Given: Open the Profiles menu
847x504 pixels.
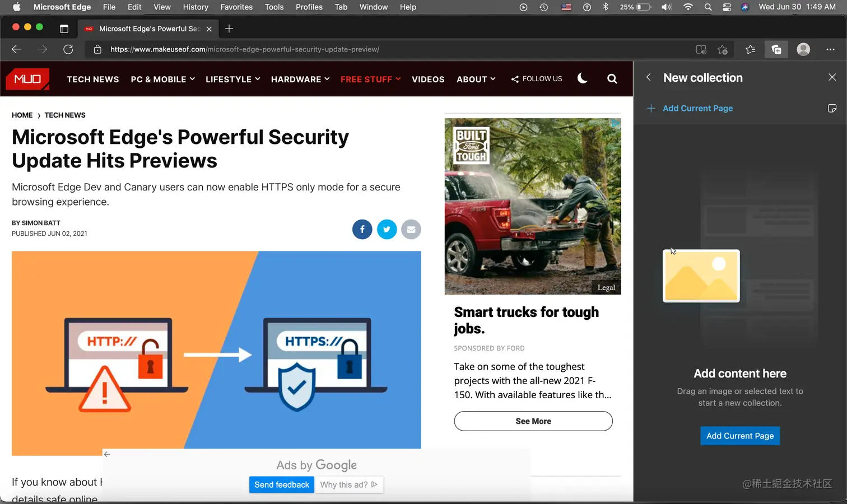Looking at the screenshot, I should (309, 7).
